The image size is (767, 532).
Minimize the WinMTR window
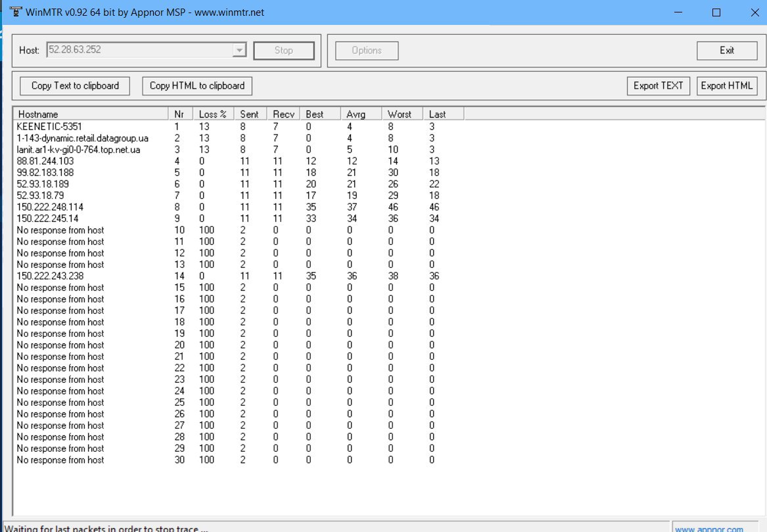click(x=678, y=12)
